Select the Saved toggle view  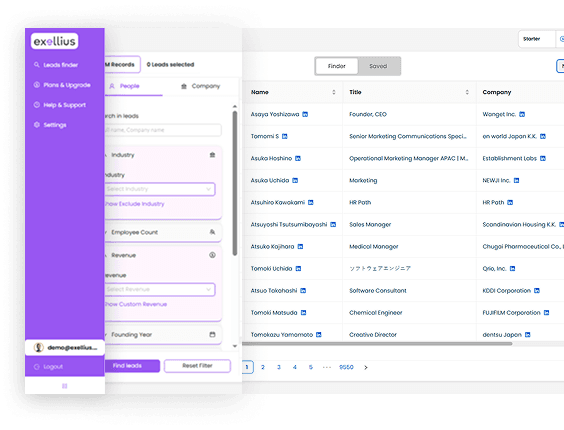378,66
